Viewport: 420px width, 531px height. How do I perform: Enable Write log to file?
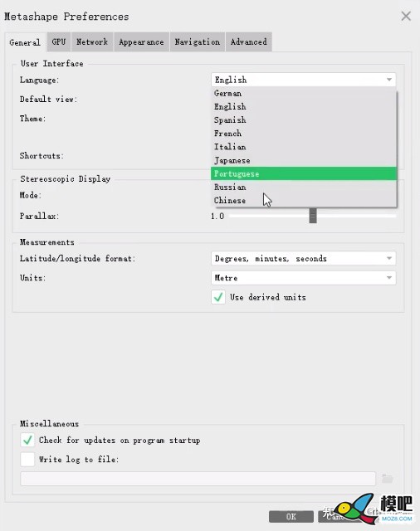27,459
